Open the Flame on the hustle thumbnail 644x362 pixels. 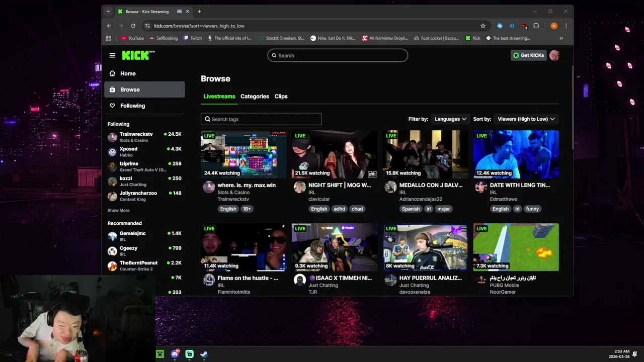click(244, 247)
